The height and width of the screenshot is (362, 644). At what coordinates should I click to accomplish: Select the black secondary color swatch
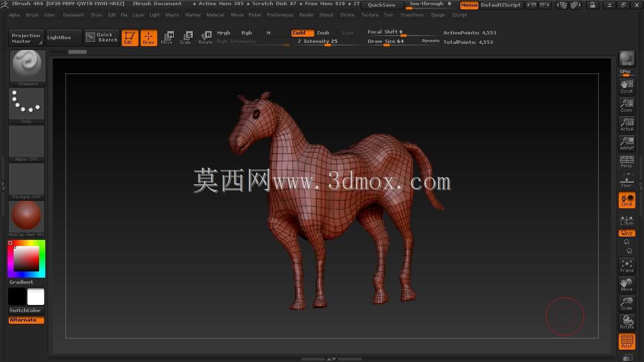[17, 297]
